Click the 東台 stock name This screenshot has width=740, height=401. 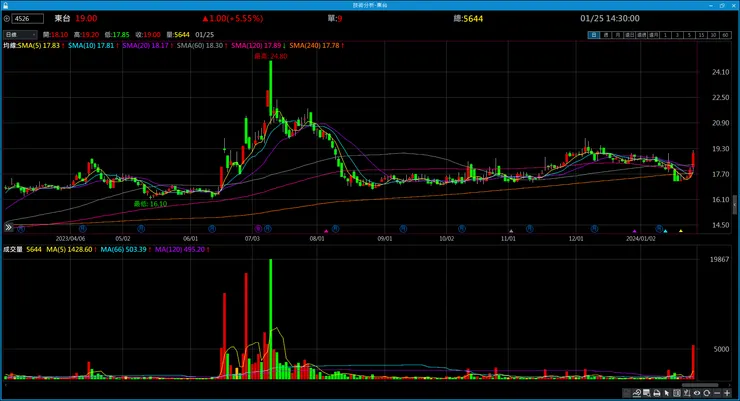(62, 18)
